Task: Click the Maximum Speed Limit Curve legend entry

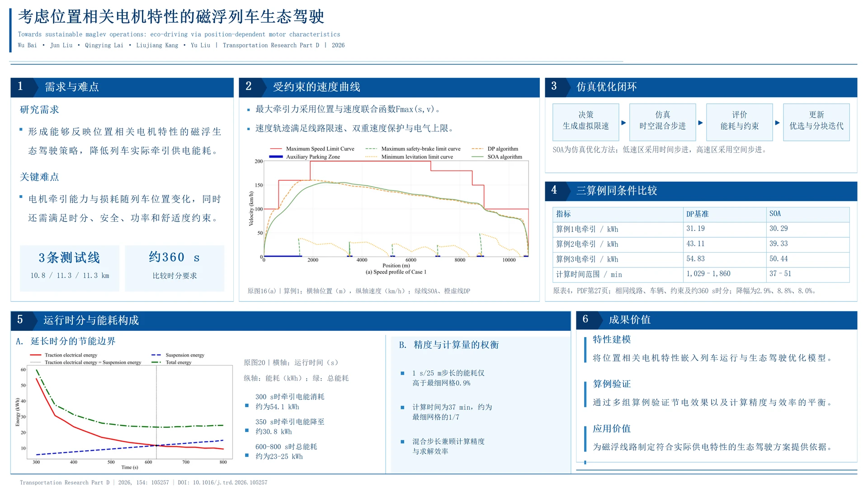Action: [312, 149]
